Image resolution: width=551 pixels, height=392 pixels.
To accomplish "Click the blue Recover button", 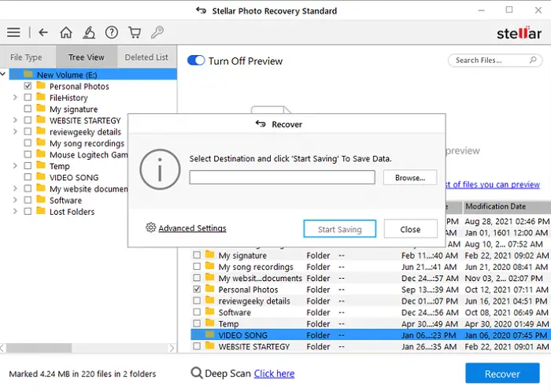I will [502, 373].
